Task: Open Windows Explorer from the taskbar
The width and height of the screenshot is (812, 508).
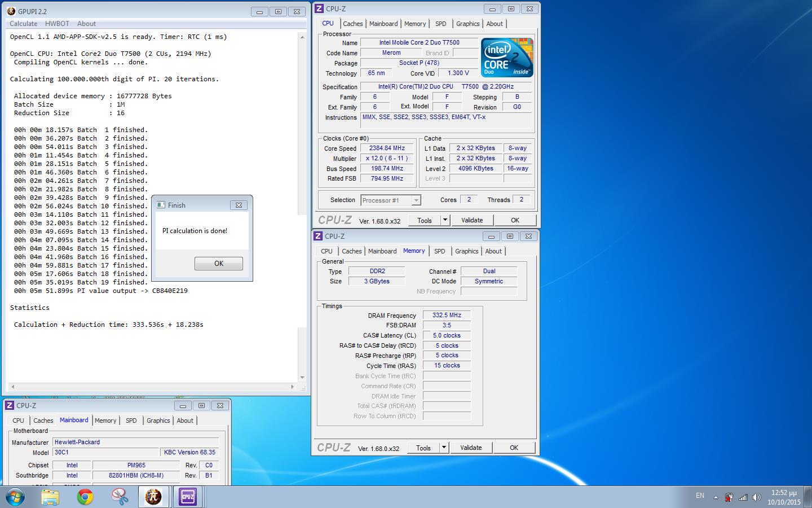Action: (50, 497)
